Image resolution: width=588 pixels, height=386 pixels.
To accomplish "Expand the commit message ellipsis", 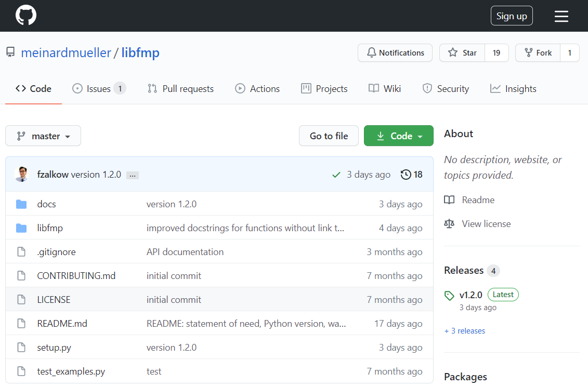I will 133,175.
